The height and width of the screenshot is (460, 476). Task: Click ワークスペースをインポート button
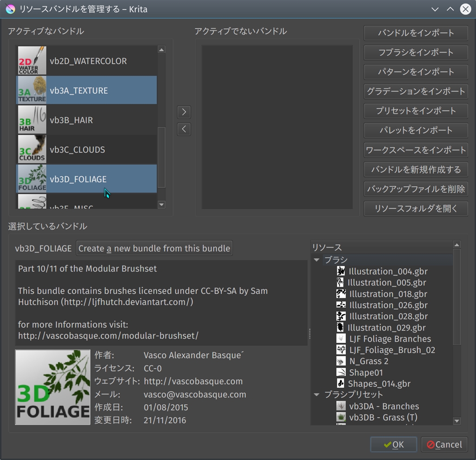pos(416,150)
